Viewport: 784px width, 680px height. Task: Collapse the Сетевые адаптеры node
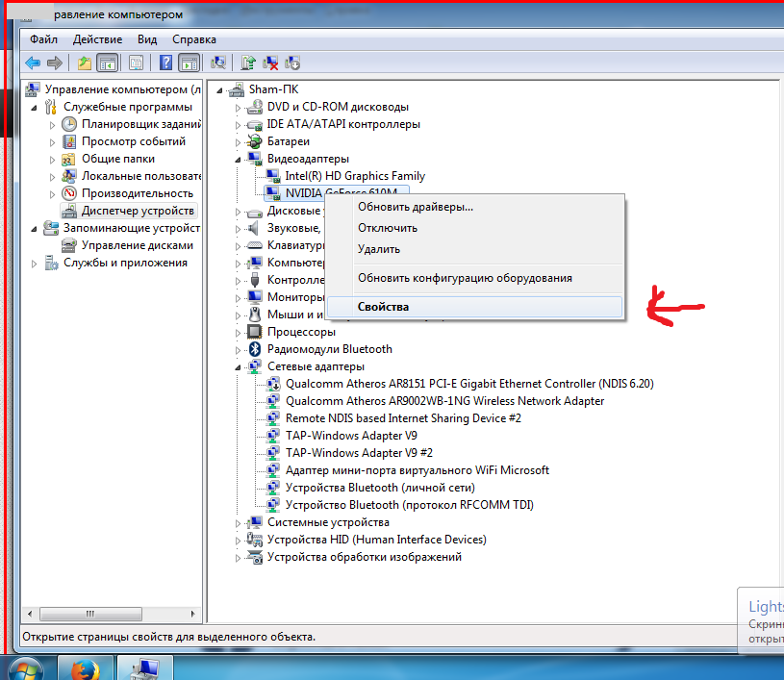click(x=239, y=366)
